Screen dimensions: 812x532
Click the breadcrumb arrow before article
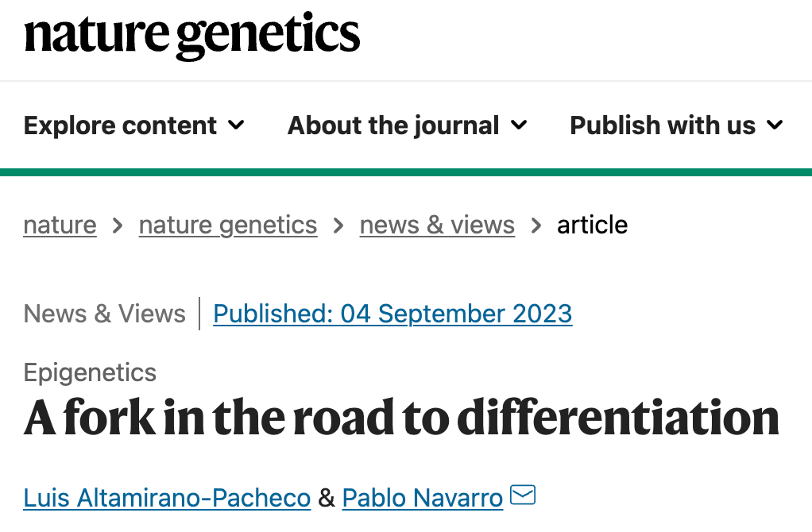[x=536, y=226]
